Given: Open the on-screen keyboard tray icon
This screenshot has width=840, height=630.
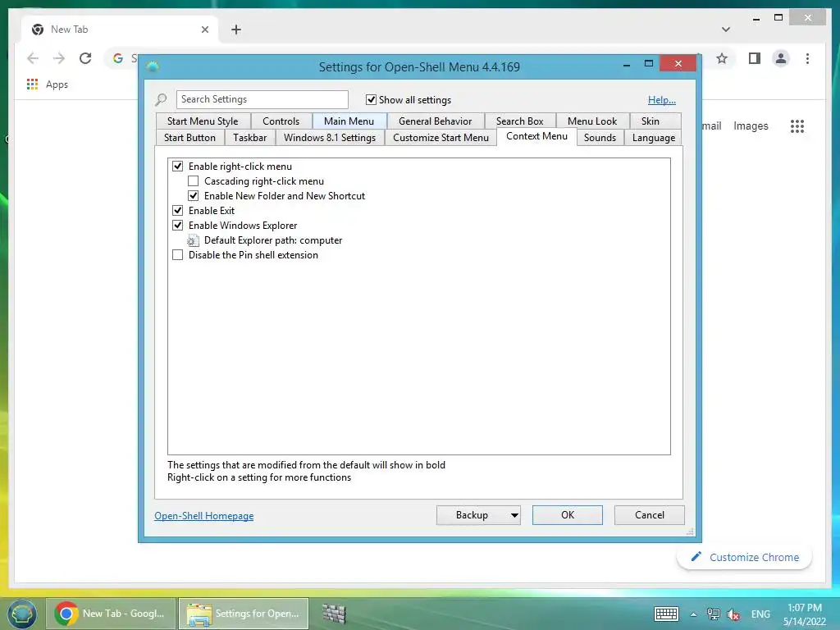Looking at the screenshot, I should click(666, 614).
